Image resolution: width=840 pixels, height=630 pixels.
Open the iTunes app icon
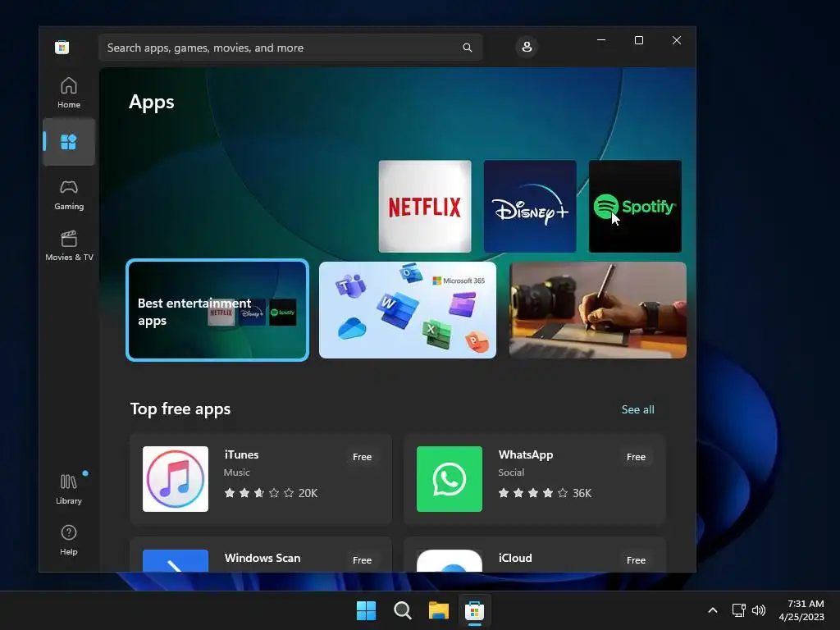tap(176, 479)
